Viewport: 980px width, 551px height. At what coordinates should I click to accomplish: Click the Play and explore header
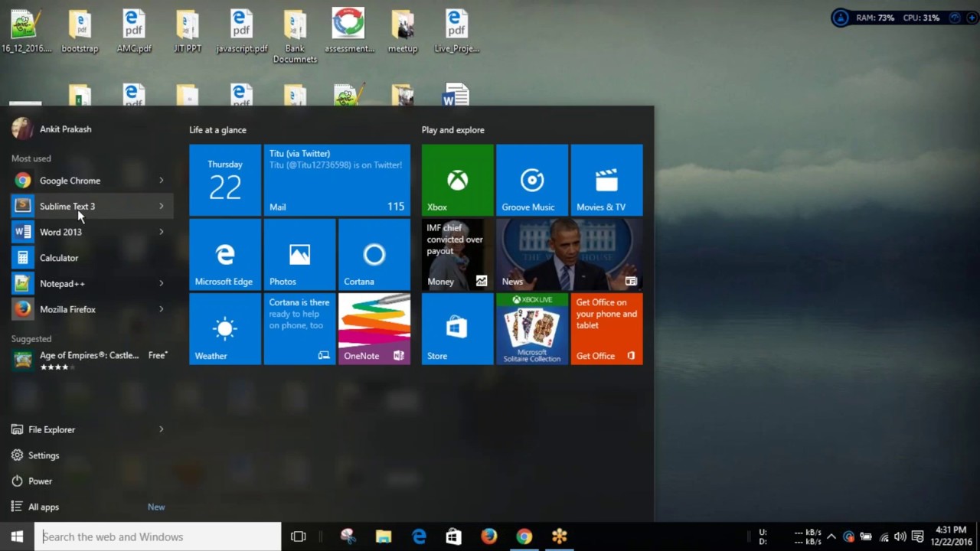pyautogui.click(x=453, y=130)
